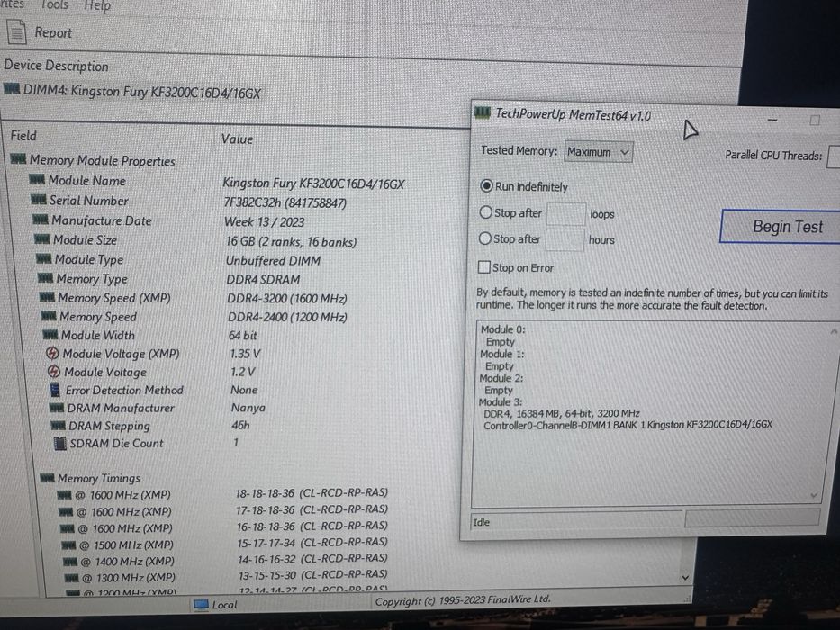Image resolution: width=840 pixels, height=630 pixels.
Task: Select the Stop after loops radio option
Action: pyautogui.click(x=485, y=212)
